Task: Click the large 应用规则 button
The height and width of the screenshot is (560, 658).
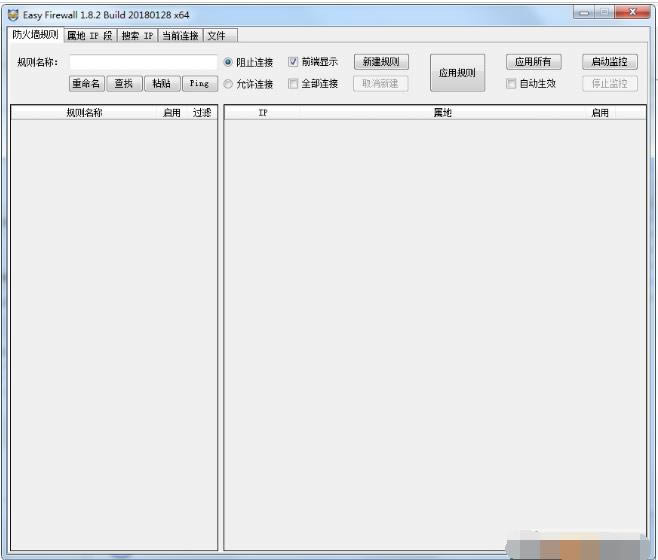Action: [x=457, y=73]
